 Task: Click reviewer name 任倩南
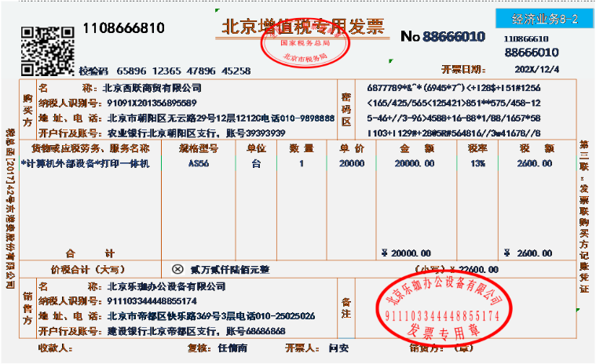[x=232, y=348]
